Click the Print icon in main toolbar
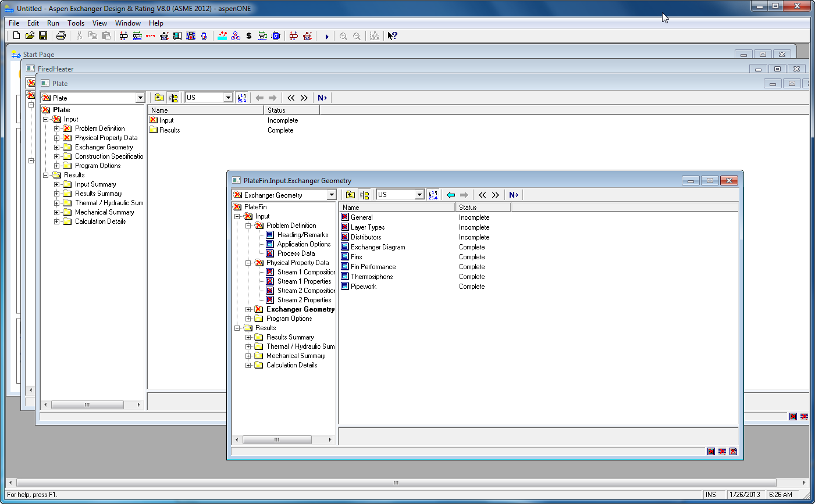Screen dimensions: 815x504 point(61,35)
